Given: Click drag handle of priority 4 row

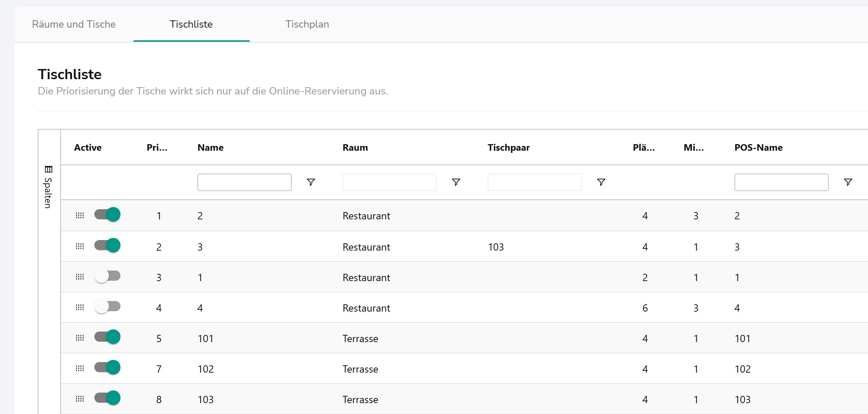Looking at the screenshot, I should click(80, 307).
